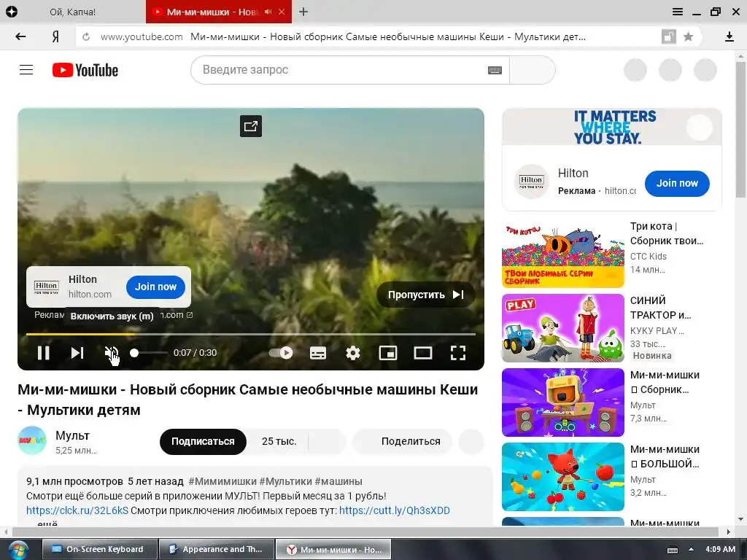This screenshot has width=747, height=560.
Task: Click Join now in sidebar Hilton ad
Action: pyautogui.click(x=677, y=183)
